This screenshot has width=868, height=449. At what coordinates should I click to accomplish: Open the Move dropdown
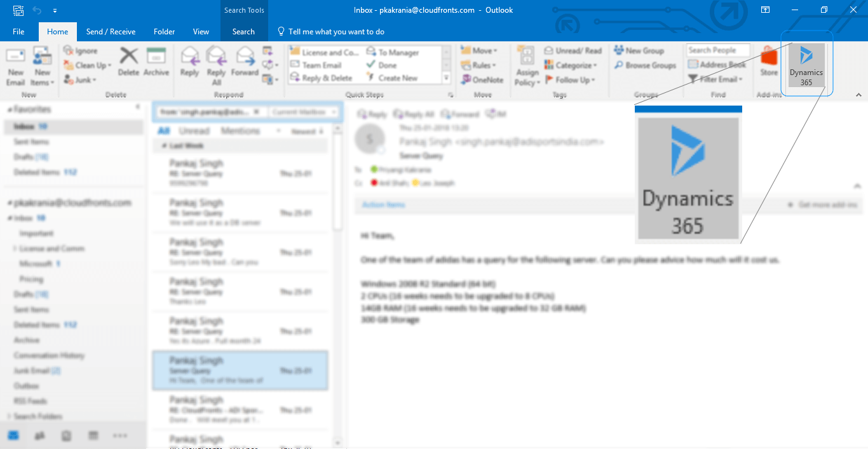point(479,51)
